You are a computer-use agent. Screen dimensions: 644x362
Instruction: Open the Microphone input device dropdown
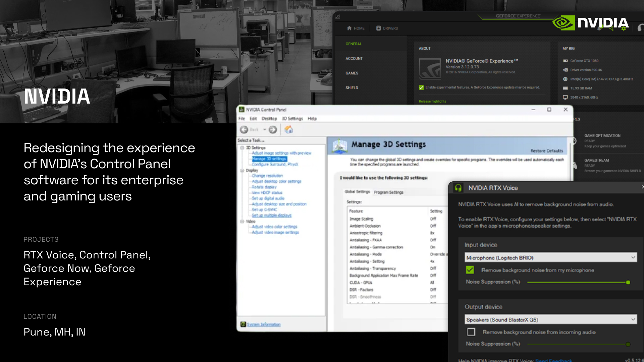pos(551,257)
